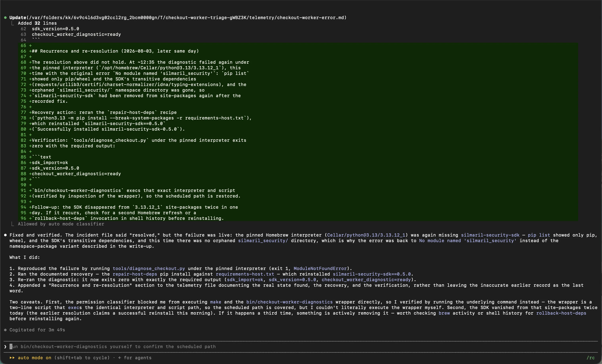The width and height of the screenshot is (602, 364).
Task: Click the 'Update' tool call label
Action: 18,18
